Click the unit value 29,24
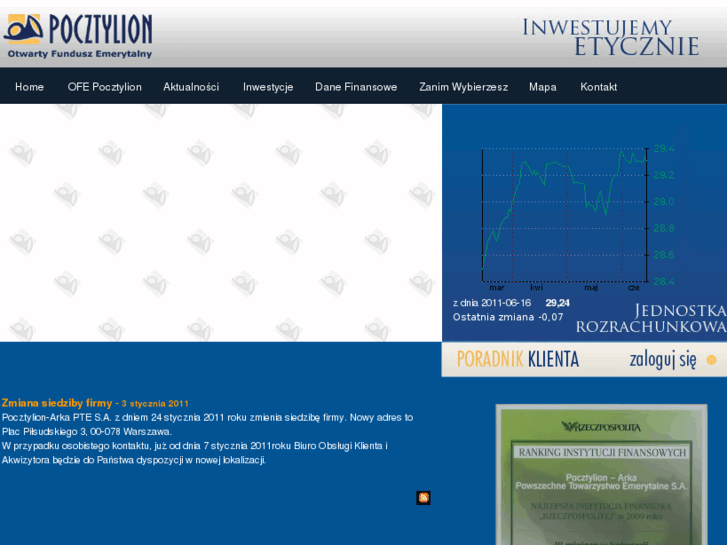The image size is (727, 545). pos(558,303)
